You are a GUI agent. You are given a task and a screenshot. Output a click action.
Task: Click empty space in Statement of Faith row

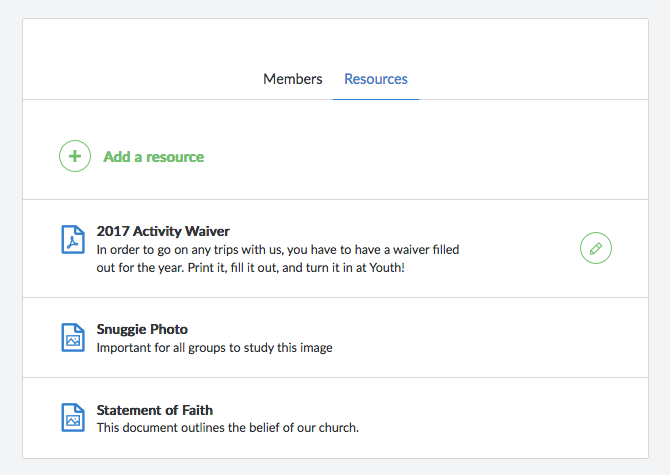pos(500,418)
